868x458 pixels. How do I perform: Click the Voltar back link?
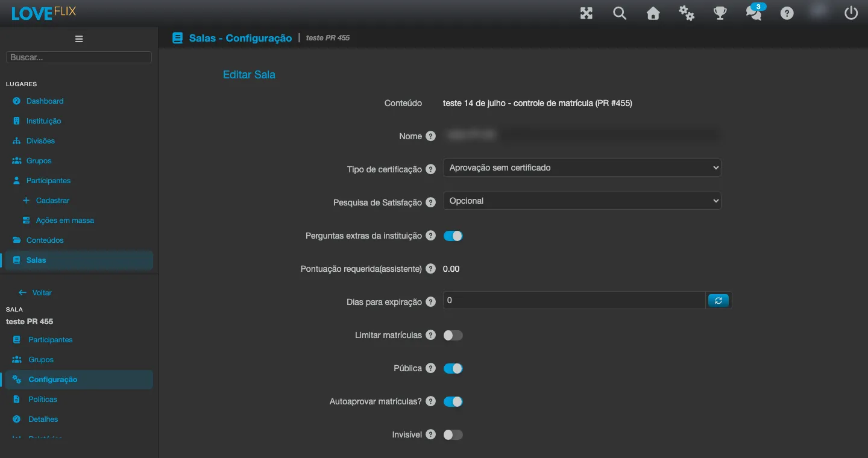point(35,293)
